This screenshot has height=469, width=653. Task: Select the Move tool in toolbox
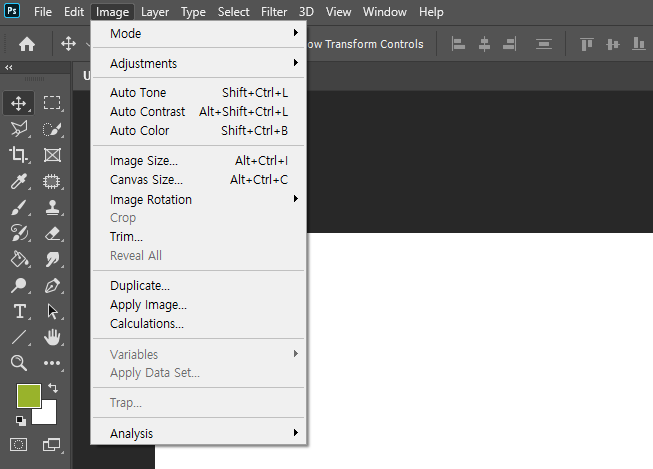(18, 103)
